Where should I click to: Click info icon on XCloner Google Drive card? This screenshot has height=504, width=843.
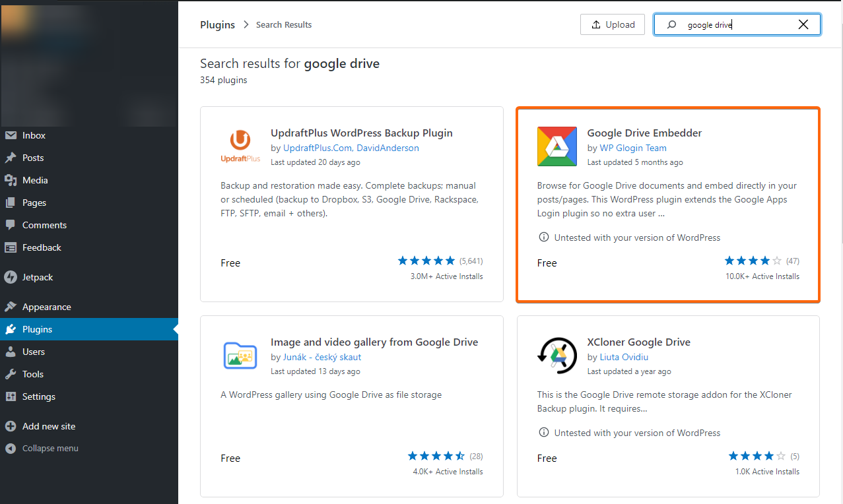coord(544,433)
